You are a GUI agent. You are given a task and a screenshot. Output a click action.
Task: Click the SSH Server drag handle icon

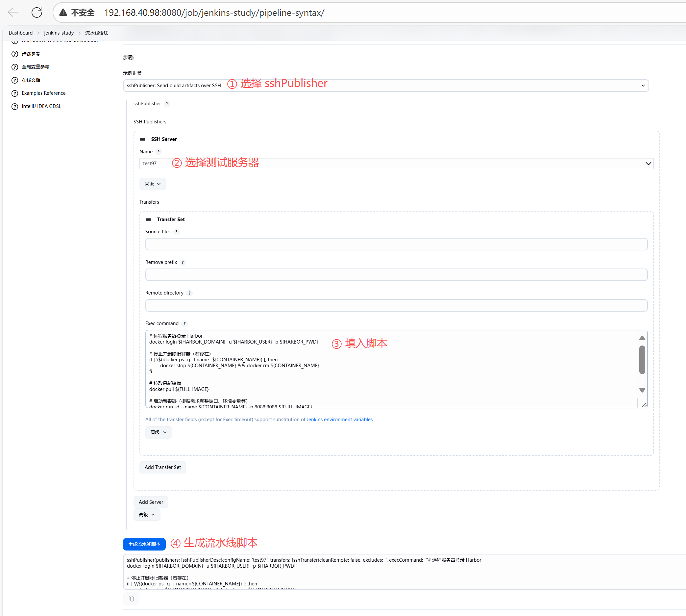pyautogui.click(x=142, y=140)
